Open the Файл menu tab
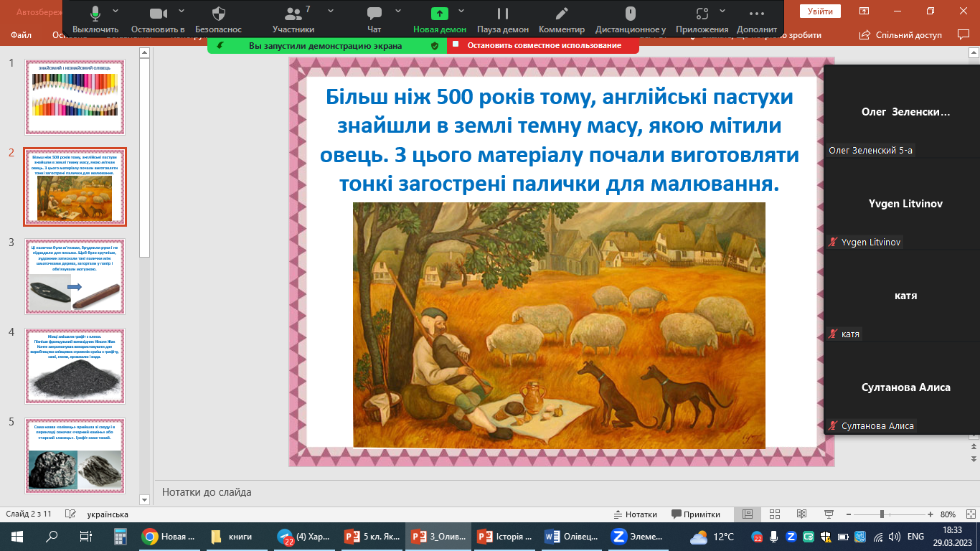Screen dimensions: 980x551 tap(22, 34)
